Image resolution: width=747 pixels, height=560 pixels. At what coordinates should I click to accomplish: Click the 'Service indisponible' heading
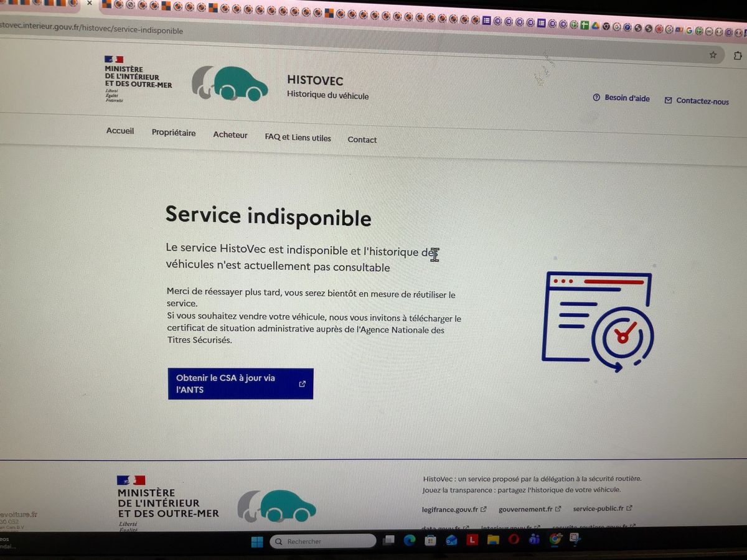pyautogui.click(x=268, y=217)
